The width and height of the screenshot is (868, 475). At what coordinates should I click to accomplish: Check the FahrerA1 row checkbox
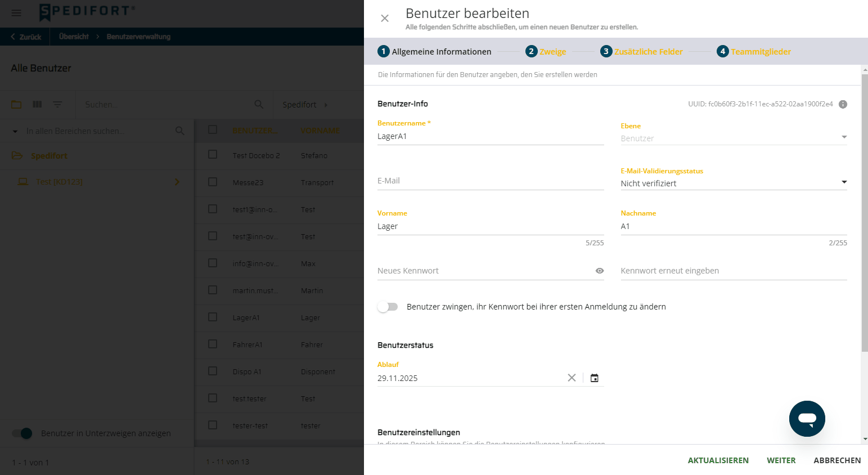213,344
